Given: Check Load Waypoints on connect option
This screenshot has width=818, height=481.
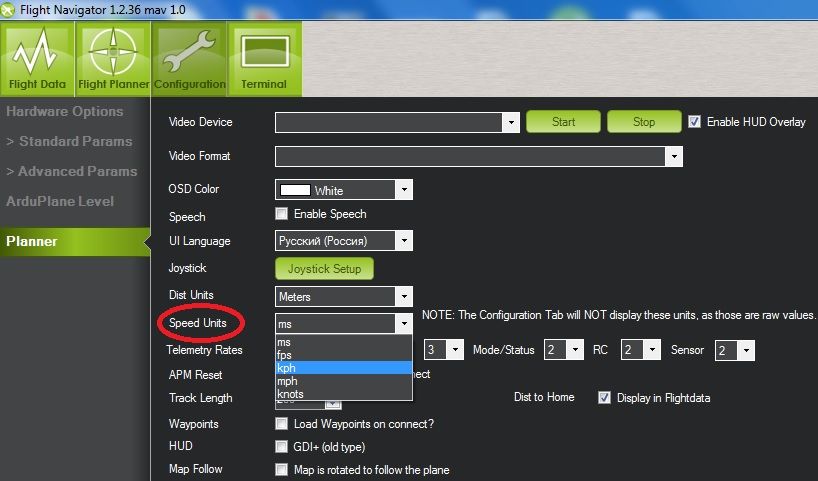Looking at the screenshot, I should 282,424.
